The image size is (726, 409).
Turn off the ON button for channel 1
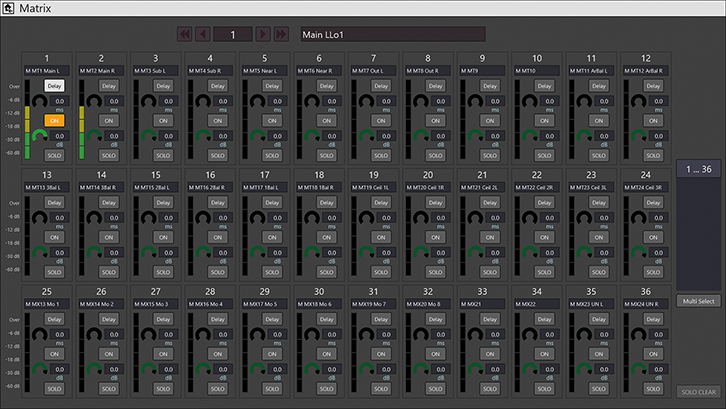point(54,120)
